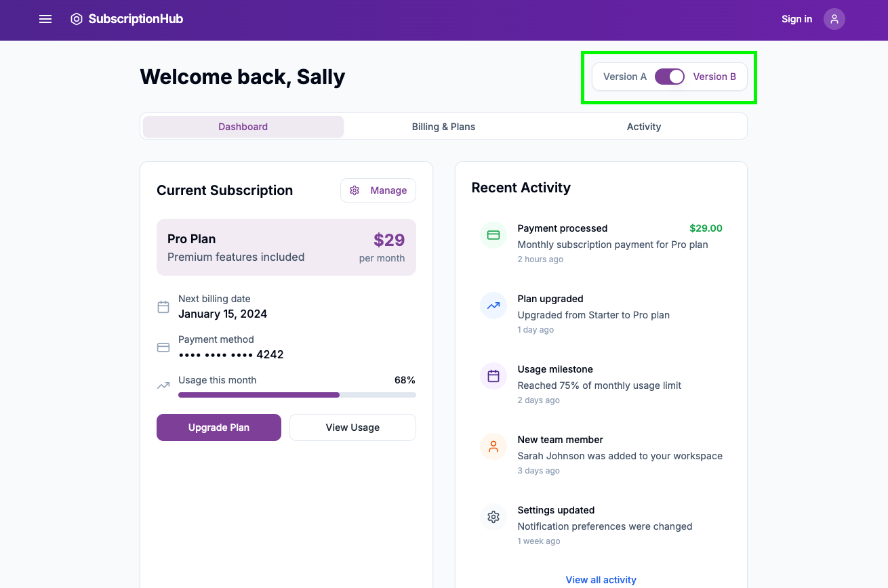This screenshot has height=588, width=888.
Task: Click the New team member person icon
Action: click(x=493, y=446)
